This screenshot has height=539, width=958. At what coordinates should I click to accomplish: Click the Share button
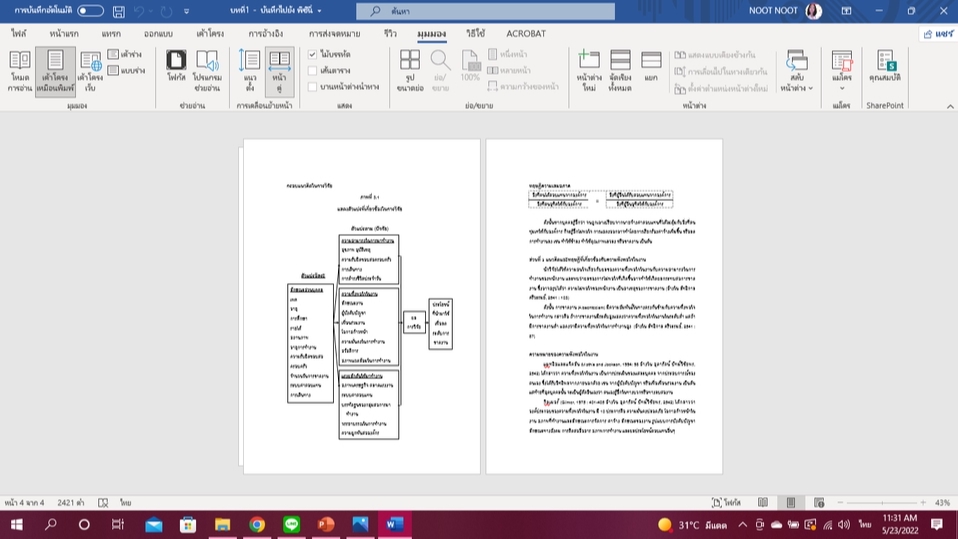coord(938,34)
